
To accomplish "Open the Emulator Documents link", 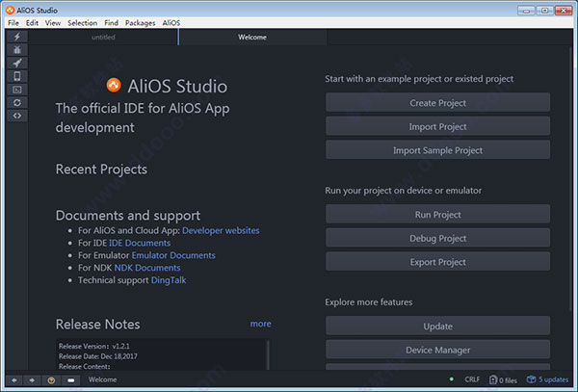I will click(x=173, y=255).
